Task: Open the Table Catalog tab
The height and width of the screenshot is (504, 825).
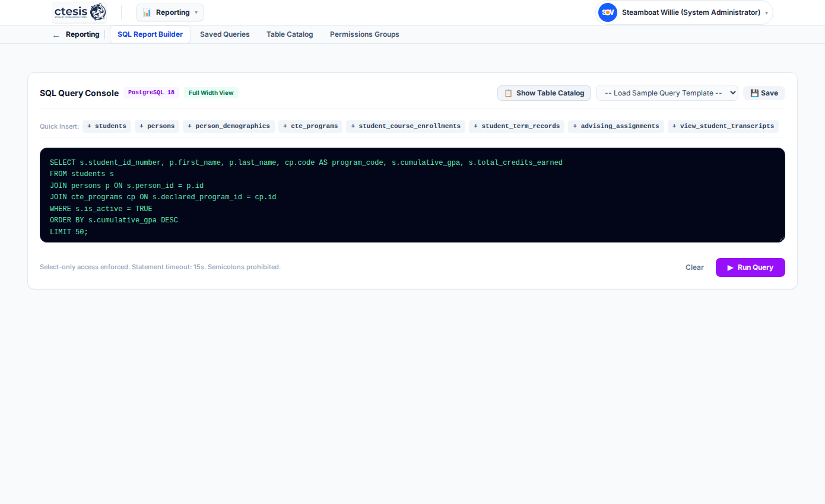Action: coord(290,34)
